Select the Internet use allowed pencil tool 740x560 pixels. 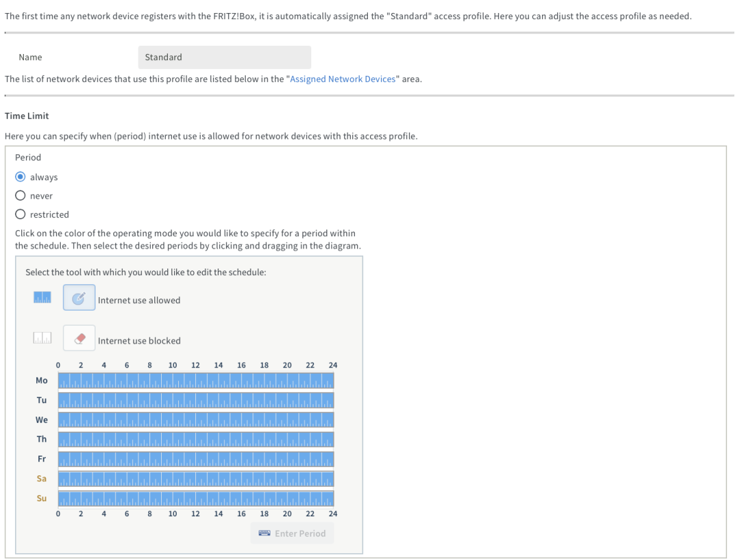(x=79, y=298)
